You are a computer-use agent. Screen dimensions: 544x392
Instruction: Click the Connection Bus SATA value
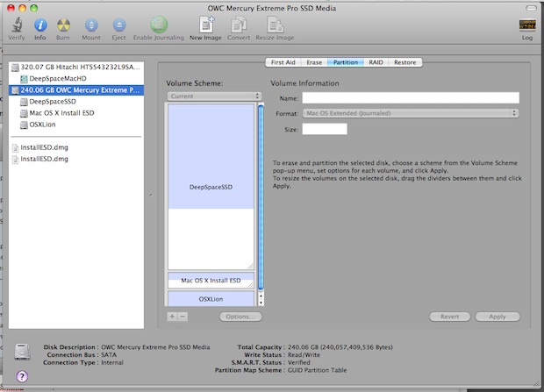pyautogui.click(x=109, y=355)
